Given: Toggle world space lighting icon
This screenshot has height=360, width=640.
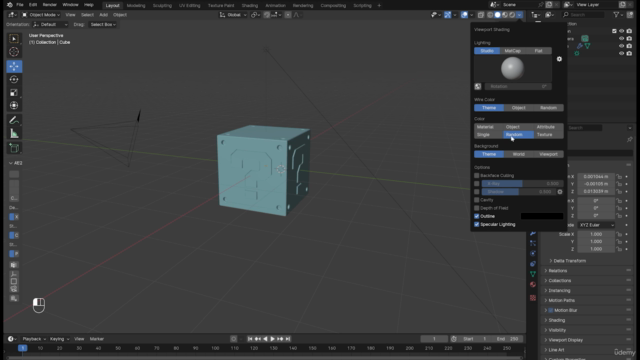Looking at the screenshot, I should (478, 87).
